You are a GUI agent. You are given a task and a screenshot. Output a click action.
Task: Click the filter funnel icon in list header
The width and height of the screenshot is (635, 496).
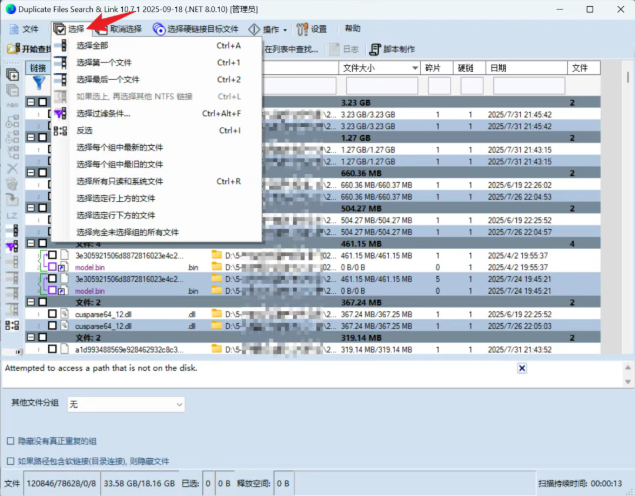(x=41, y=85)
